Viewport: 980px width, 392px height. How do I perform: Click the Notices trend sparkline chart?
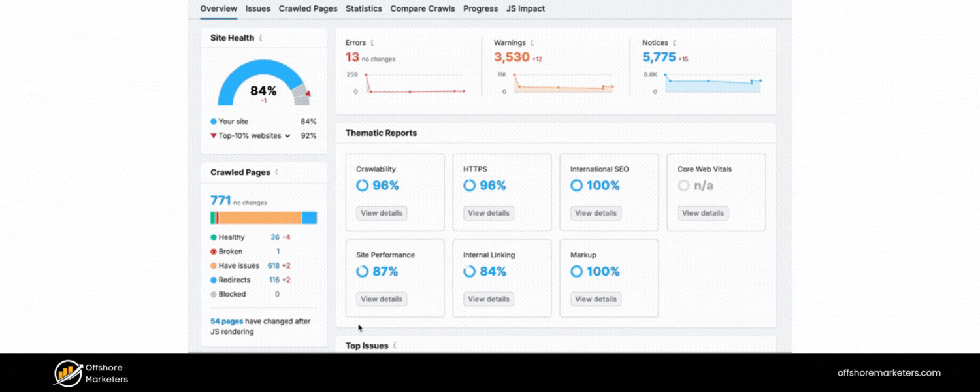712,84
